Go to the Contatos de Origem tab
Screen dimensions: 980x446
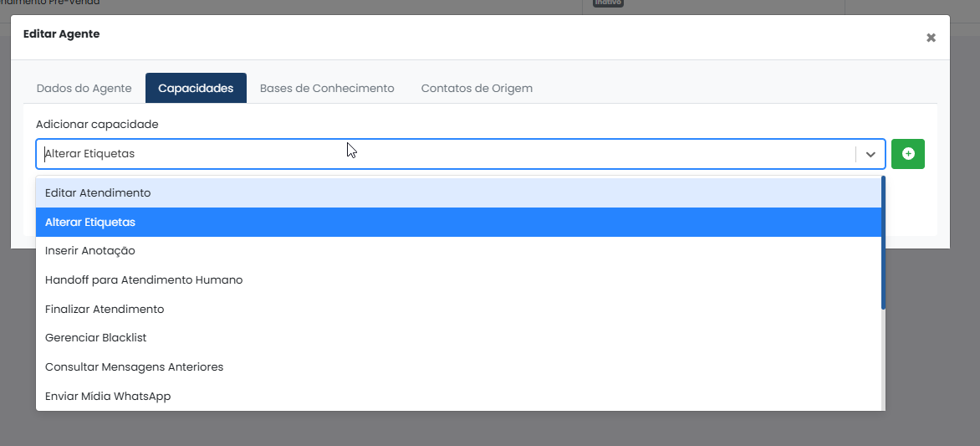coord(477,88)
